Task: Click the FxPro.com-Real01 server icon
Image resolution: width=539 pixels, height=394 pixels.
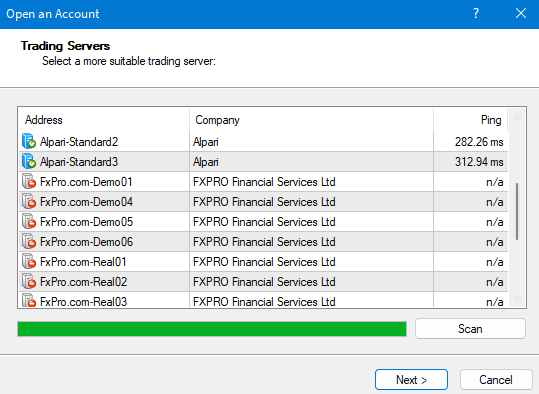Action: click(x=29, y=261)
